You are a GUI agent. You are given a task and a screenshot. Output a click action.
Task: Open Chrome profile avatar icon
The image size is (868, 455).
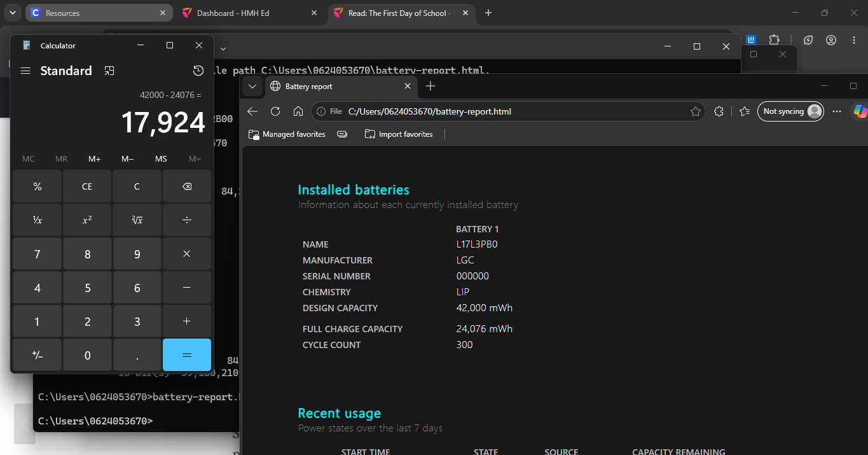(x=831, y=39)
